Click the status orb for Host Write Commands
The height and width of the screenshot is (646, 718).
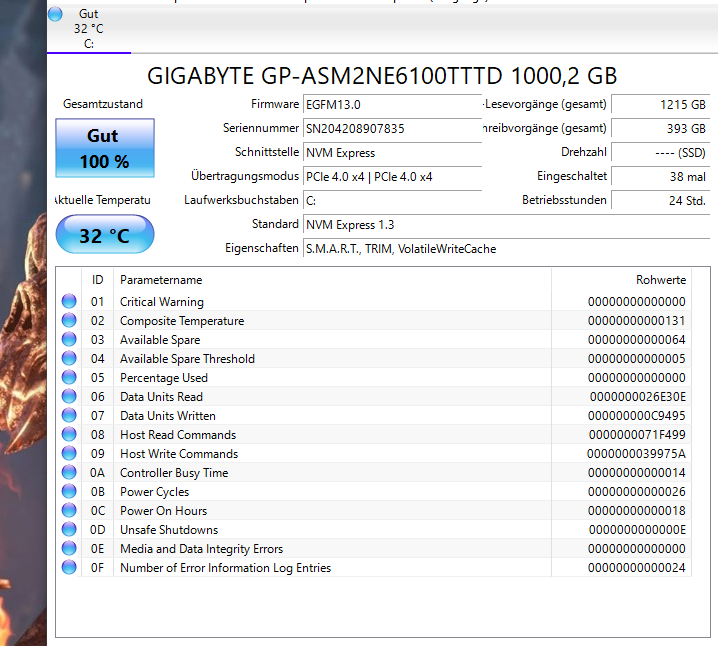[x=69, y=453]
